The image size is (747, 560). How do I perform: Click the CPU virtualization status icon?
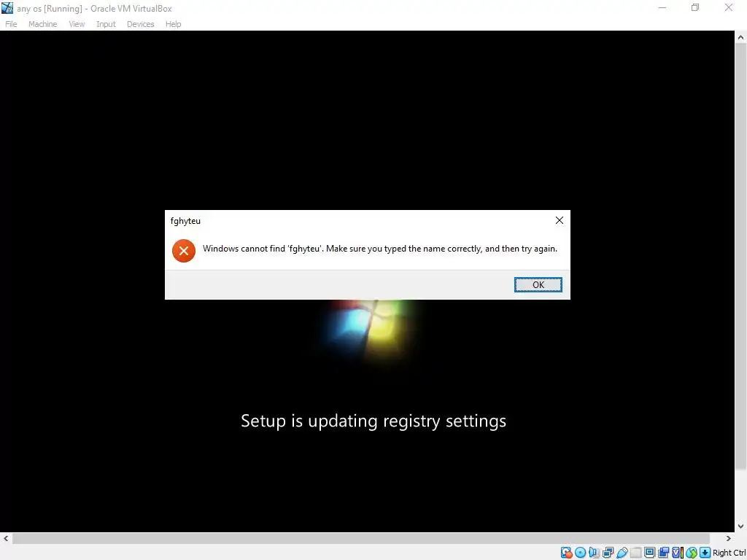678,553
